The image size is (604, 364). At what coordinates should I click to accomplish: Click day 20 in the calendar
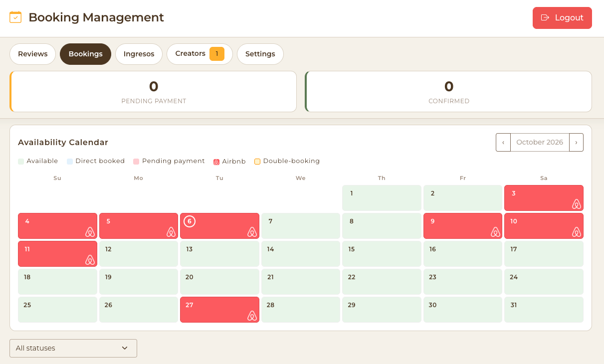[219, 282]
